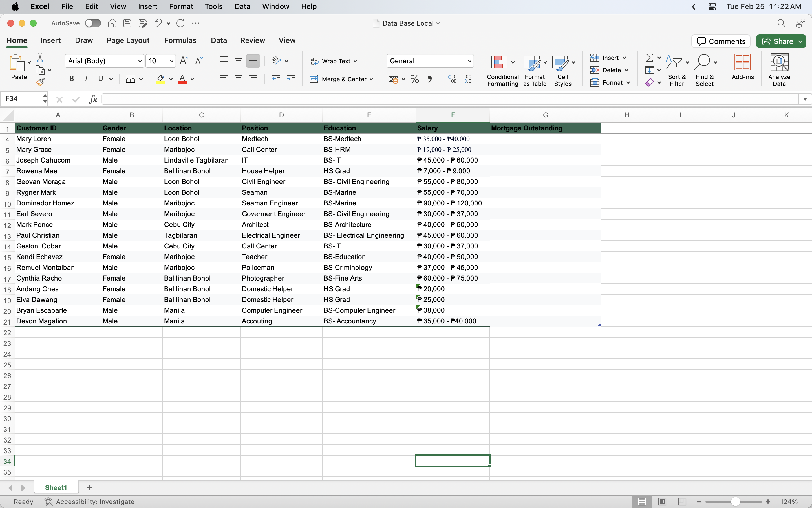Open the Review ribbon tab
The image size is (812, 508).
(x=252, y=40)
